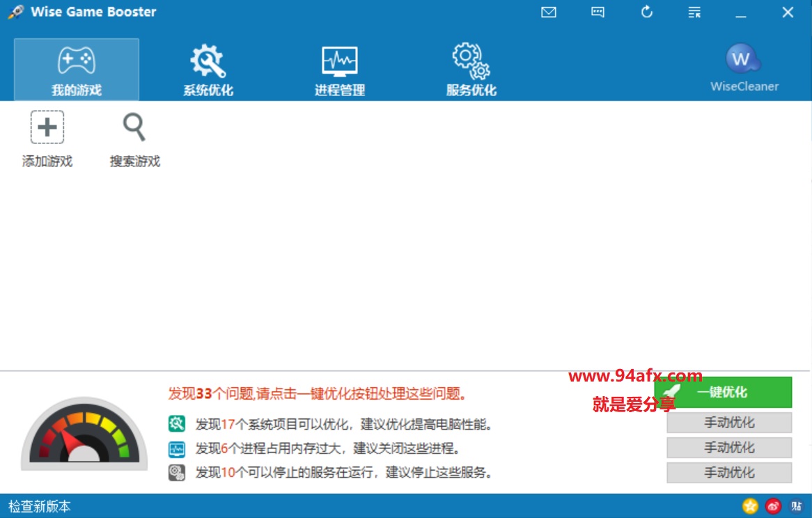
Task: Click the 添加游戏 plus icon
Action: pyautogui.click(x=47, y=127)
